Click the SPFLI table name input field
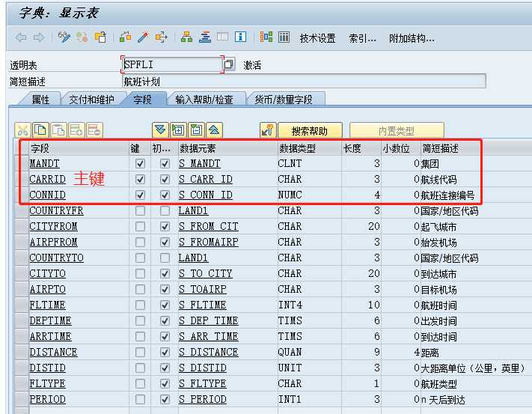 172,64
